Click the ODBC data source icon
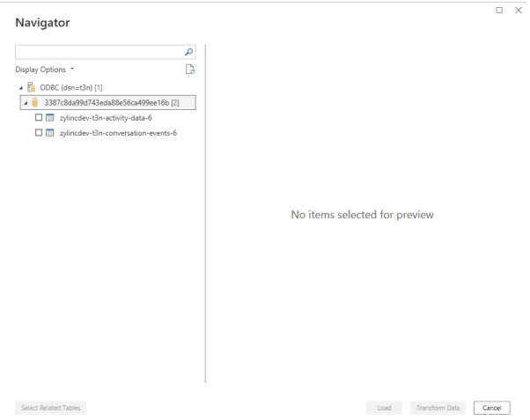The height and width of the screenshot is (420, 530). (x=31, y=87)
